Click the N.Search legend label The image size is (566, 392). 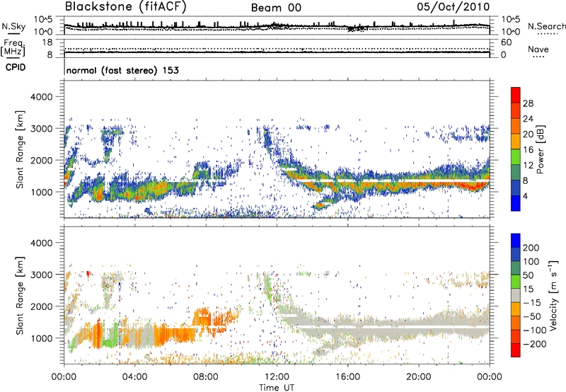(546, 26)
